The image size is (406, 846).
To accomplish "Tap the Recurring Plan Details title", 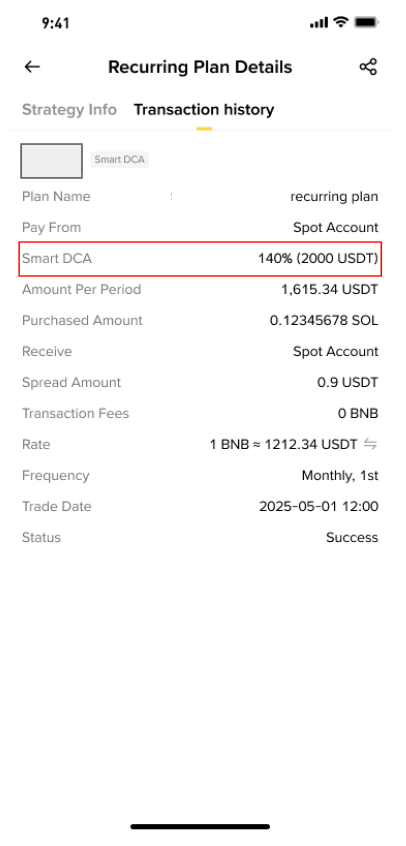I will (200, 67).
